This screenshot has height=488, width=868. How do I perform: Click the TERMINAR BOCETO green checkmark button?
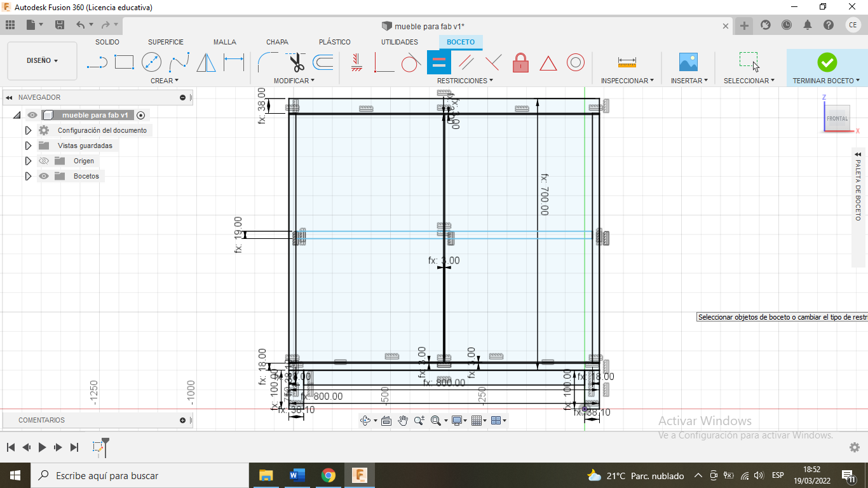pyautogui.click(x=827, y=62)
